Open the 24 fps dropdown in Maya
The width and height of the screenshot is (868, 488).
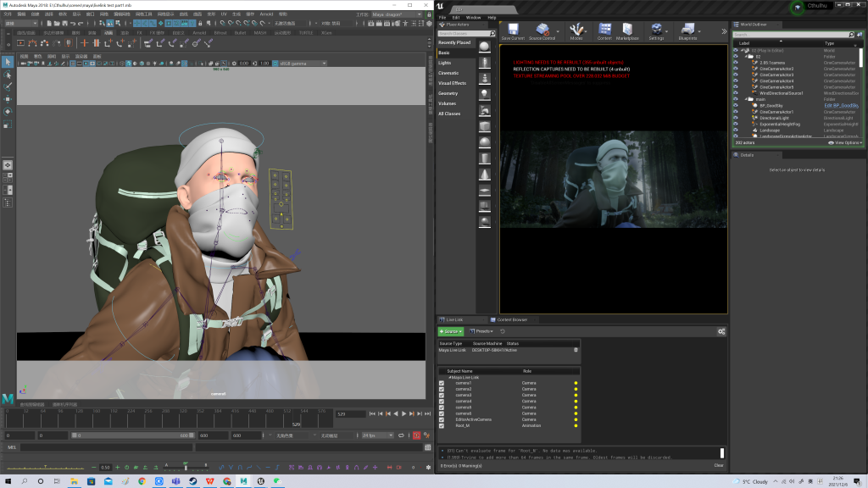coord(377,435)
